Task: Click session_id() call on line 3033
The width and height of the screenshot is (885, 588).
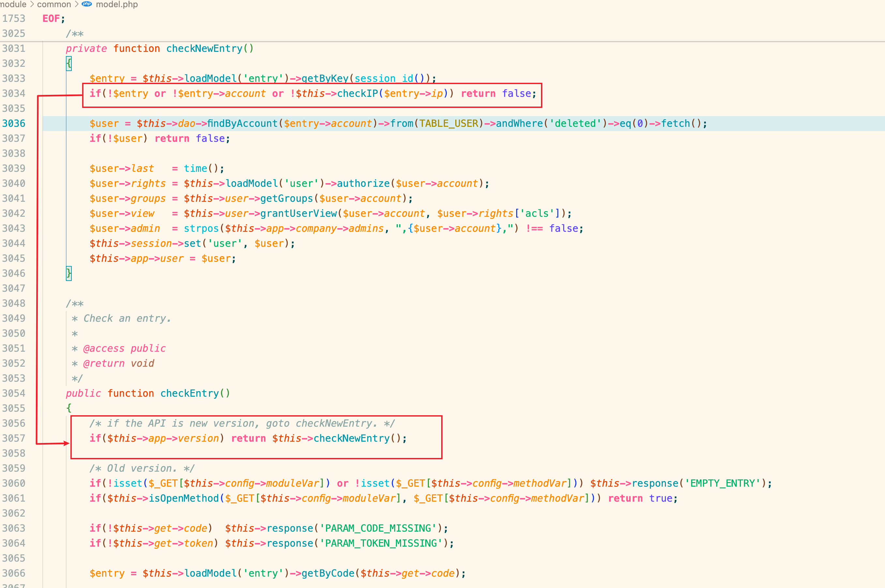Action: tap(390, 78)
